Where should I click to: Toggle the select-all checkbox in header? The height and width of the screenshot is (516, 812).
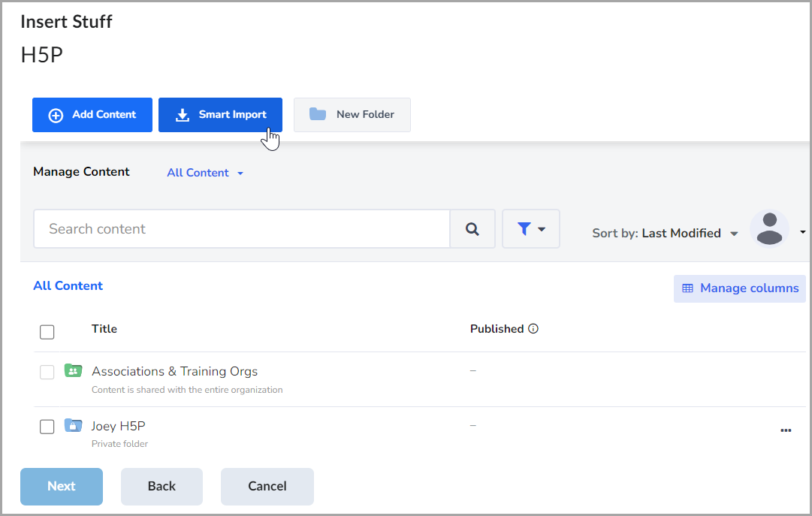(x=47, y=332)
